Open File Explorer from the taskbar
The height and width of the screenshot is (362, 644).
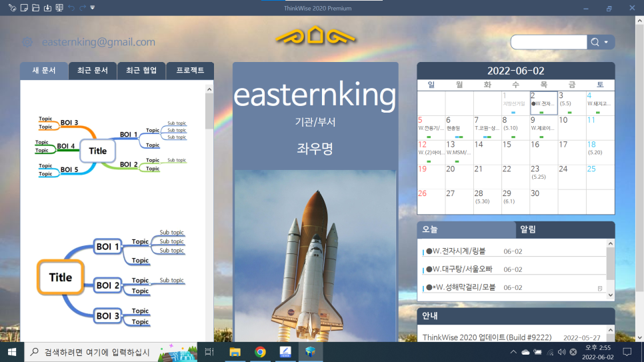pos(235,352)
